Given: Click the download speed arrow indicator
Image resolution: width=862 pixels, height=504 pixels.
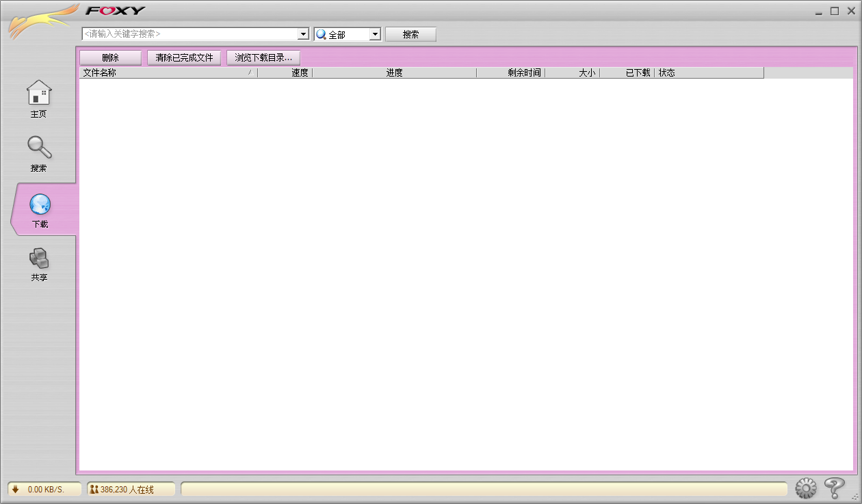Looking at the screenshot, I should (16, 489).
